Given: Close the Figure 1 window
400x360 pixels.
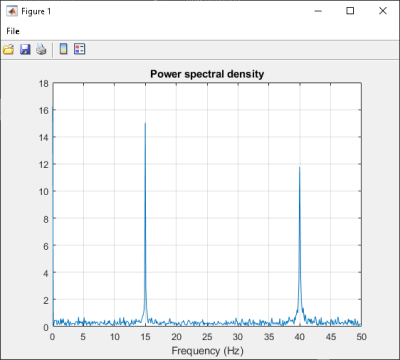Looking at the screenshot, I should coord(383,11).
